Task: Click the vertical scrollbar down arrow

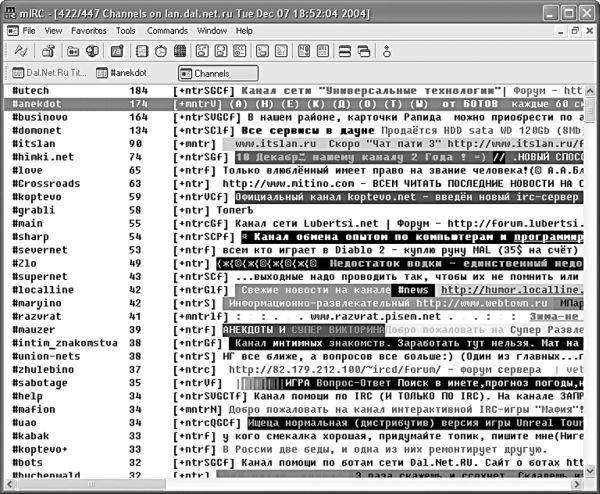Action: pyautogui.click(x=590, y=471)
